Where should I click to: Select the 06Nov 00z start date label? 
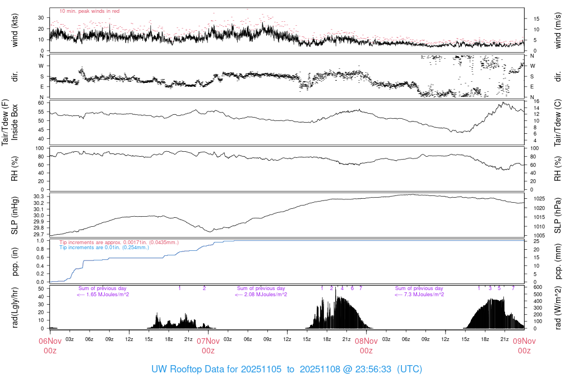coord(50,346)
